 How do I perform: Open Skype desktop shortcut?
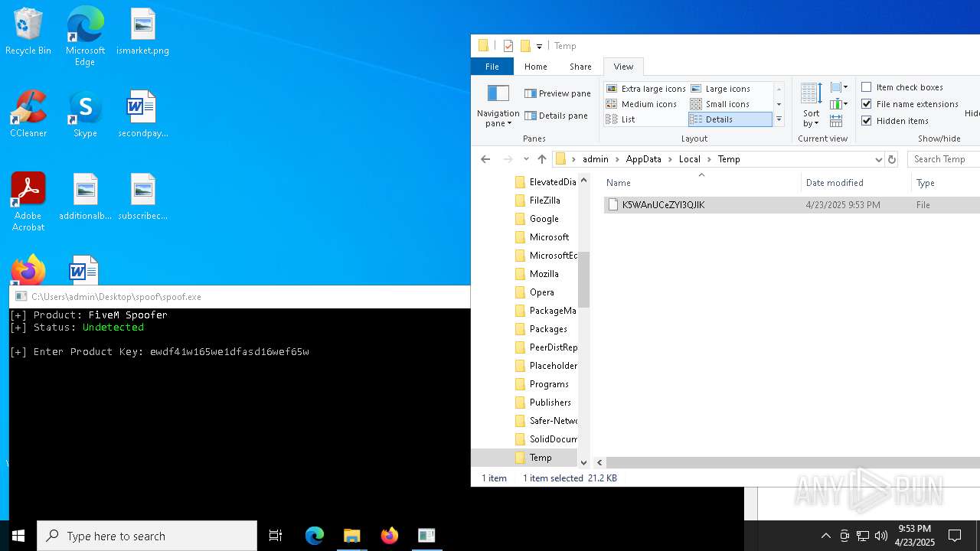point(85,114)
